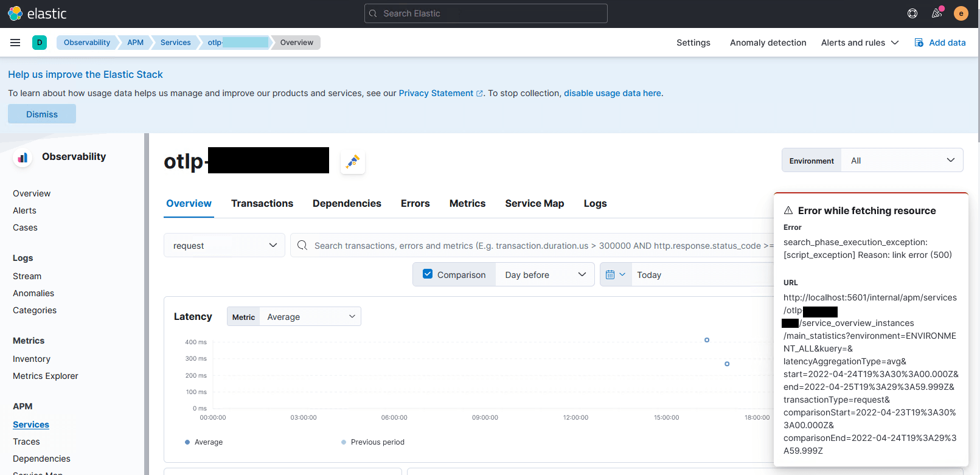Open the Privacy Statement link
980x475 pixels.
tap(441, 93)
